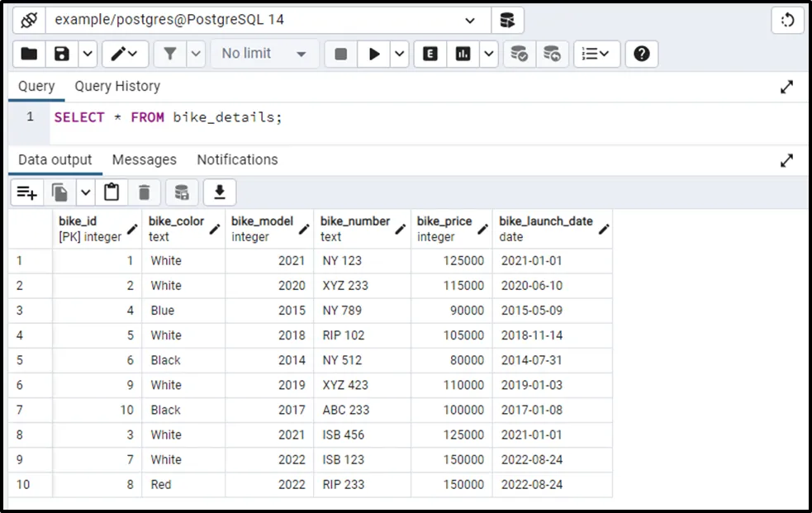Run the query with Execute button
The height and width of the screenshot is (513, 812).
click(374, 54)
